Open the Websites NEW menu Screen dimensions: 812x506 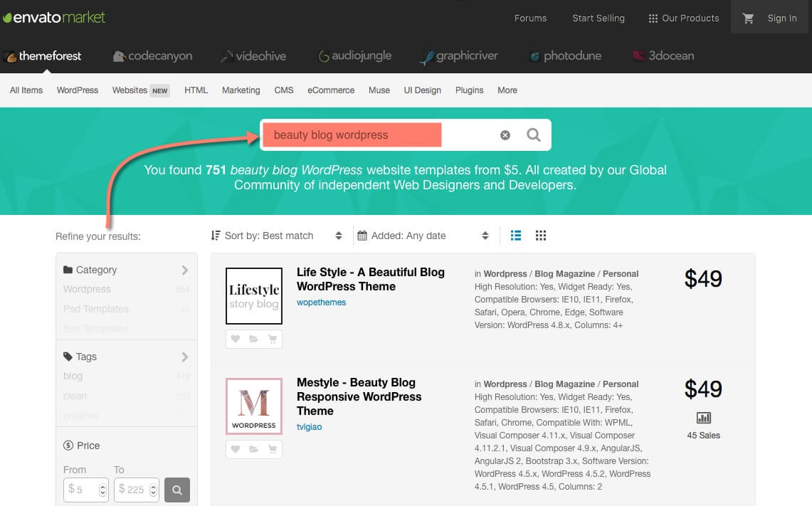tap(141, 90)
